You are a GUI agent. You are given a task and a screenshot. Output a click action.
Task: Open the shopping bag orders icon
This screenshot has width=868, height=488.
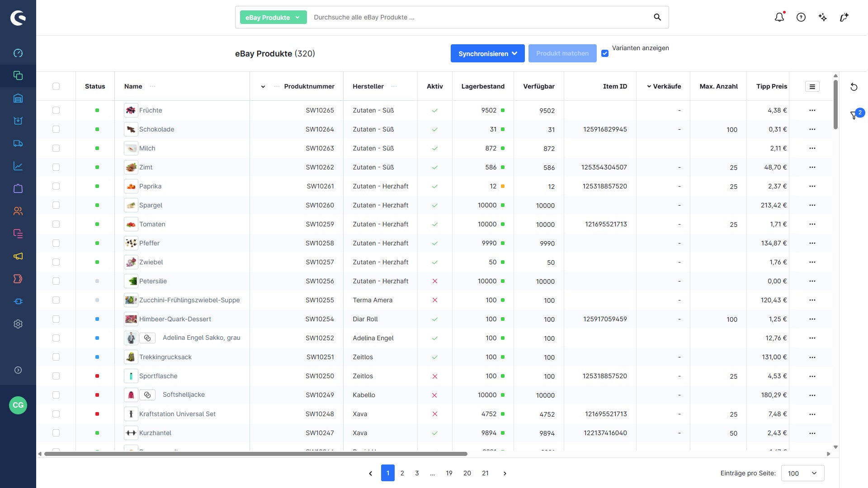(18, 188)
